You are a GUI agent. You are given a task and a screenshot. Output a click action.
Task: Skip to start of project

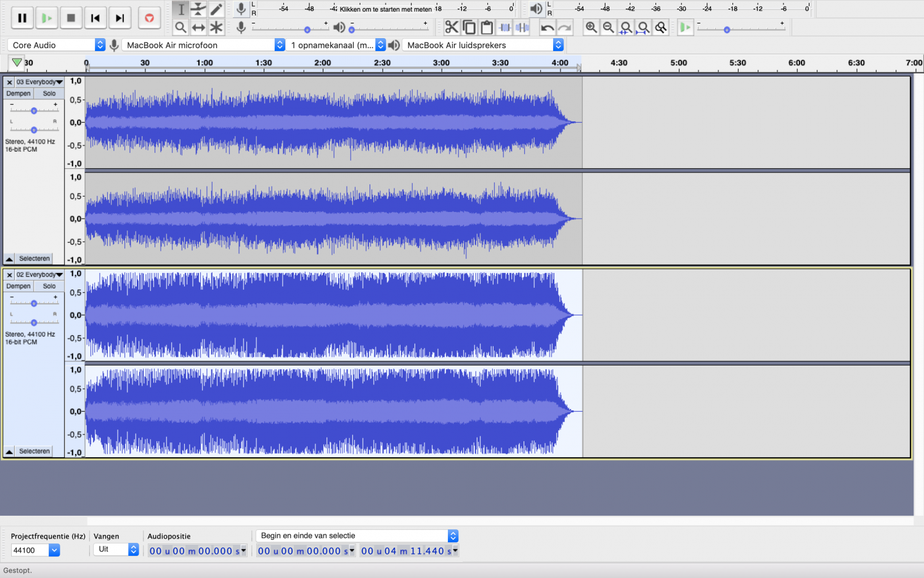pos(95,18)
